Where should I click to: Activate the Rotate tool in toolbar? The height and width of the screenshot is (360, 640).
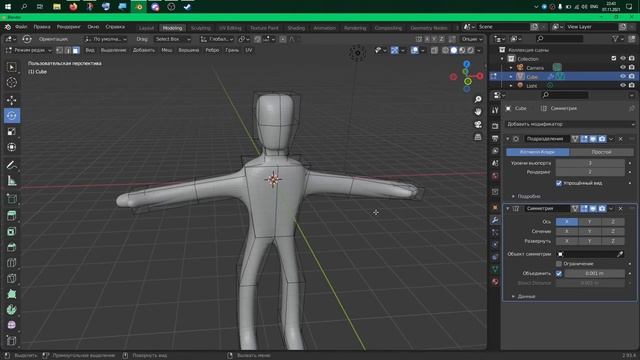(11, 116)
